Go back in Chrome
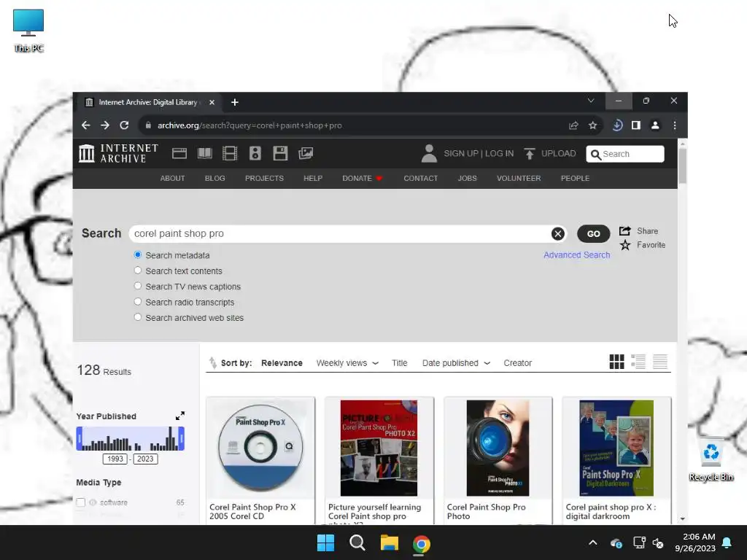Viewport: 747px width, 560px height. [x=86, y=125]
